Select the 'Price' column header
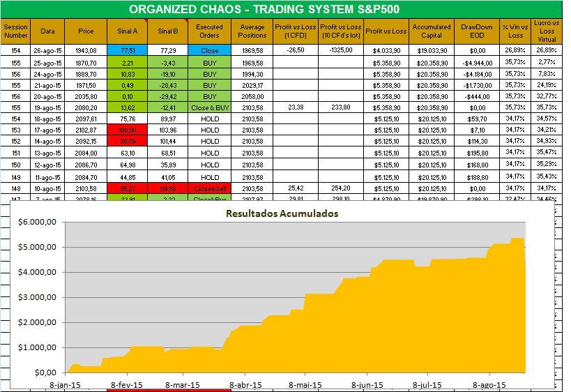This screenshot has height=392, width=571. [86, 31]
